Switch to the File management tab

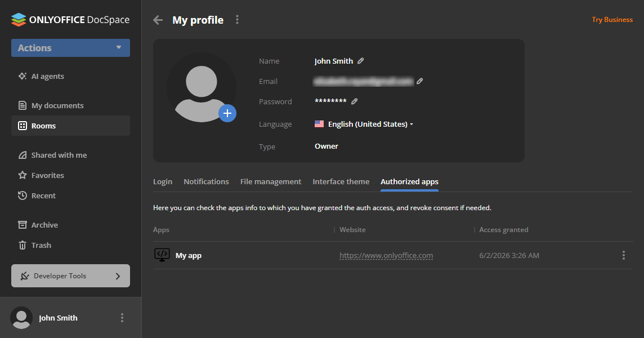click(271, 182)
